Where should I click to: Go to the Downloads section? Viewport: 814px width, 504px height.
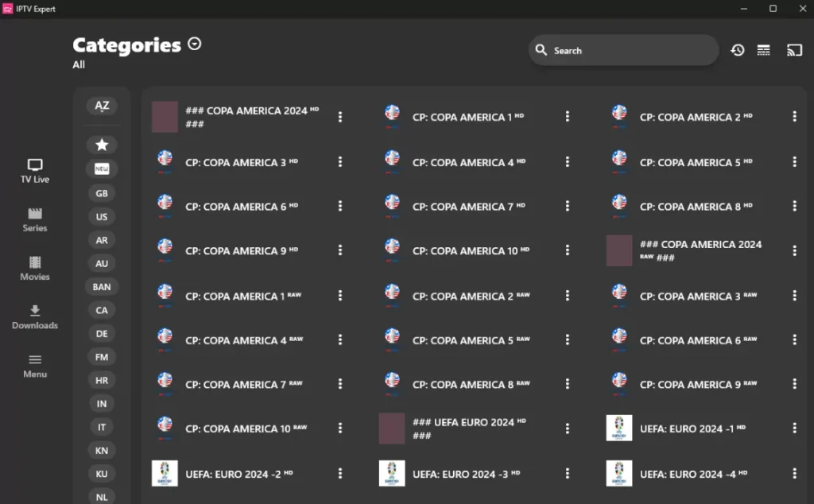point(34,317)
